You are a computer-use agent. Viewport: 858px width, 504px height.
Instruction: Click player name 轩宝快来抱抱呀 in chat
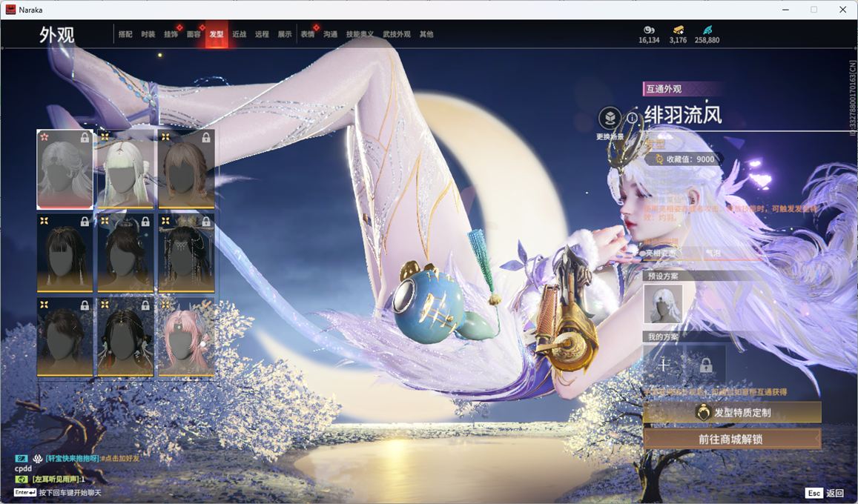click(x=72, y=459)
